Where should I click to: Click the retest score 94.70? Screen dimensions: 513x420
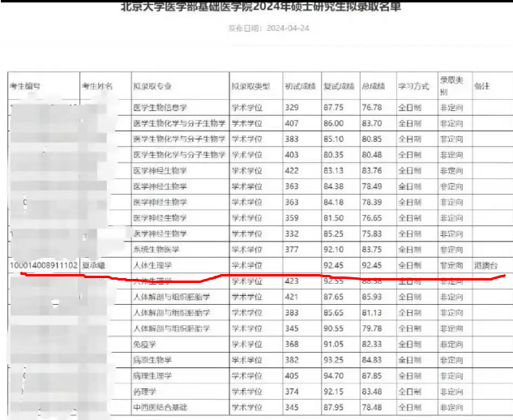tap(333, 375)
